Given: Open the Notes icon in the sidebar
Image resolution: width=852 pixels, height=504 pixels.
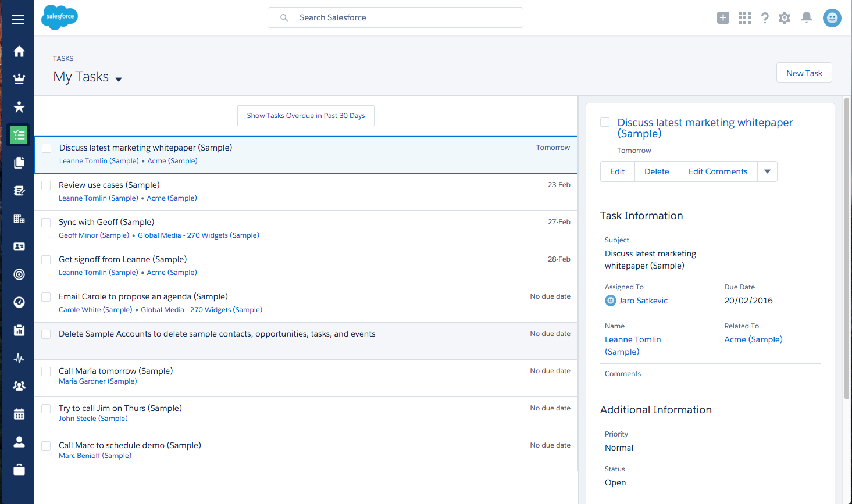Looking at the screenshot, I should click(19, 191).
